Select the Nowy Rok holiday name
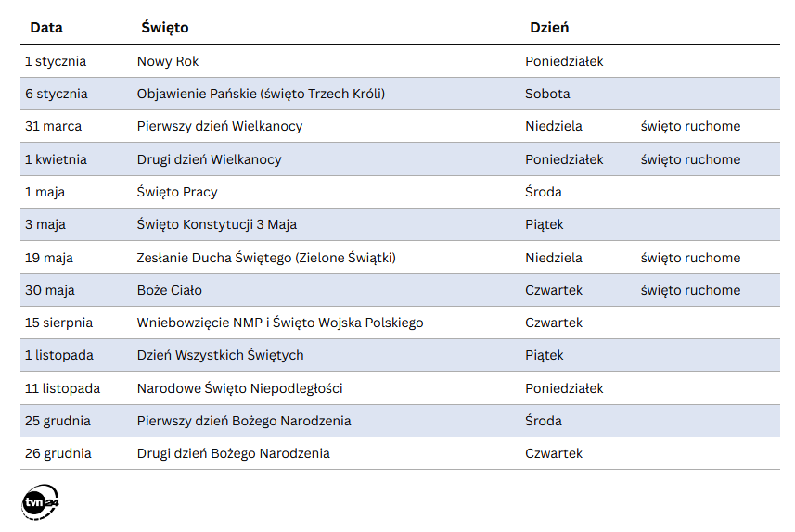The width and height of the screenshot is (795, 532). coord(168,61)
